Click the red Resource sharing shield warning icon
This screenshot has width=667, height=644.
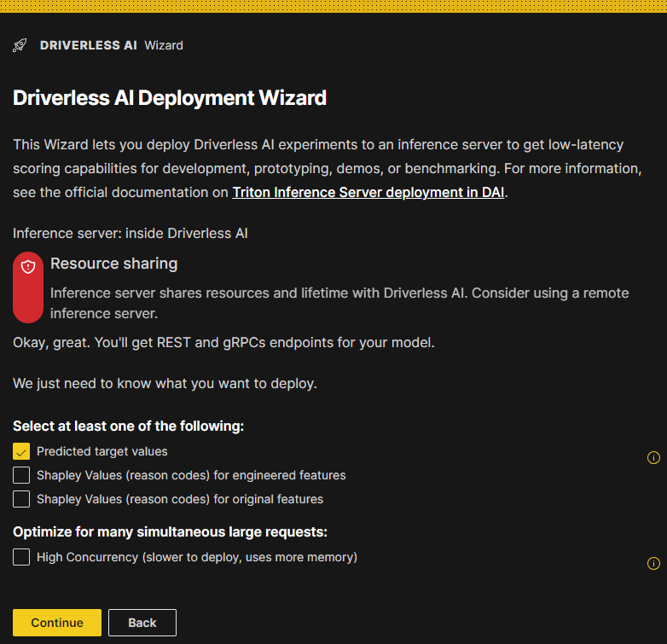28,267
